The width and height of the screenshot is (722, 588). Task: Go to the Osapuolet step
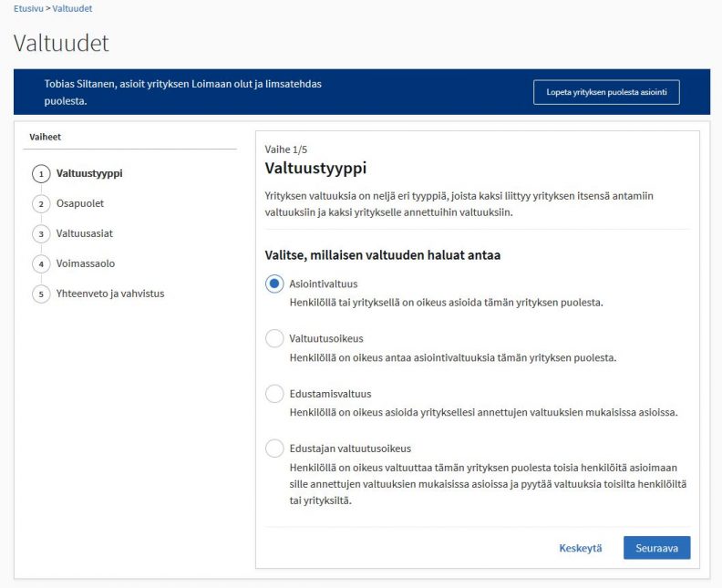coord(80,203)
